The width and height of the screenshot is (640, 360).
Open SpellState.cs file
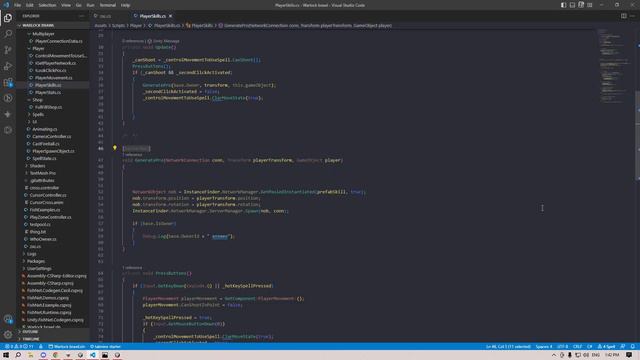(x=44, y=158)
